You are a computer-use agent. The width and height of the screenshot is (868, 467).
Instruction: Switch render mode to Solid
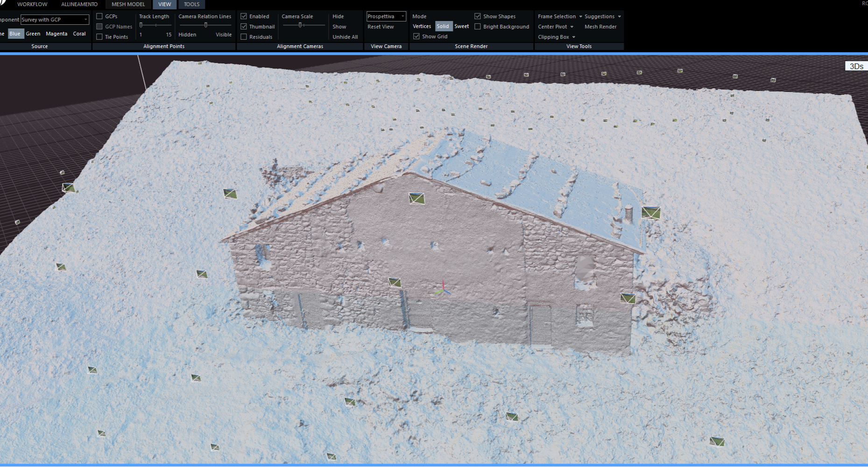click(443, 26)
